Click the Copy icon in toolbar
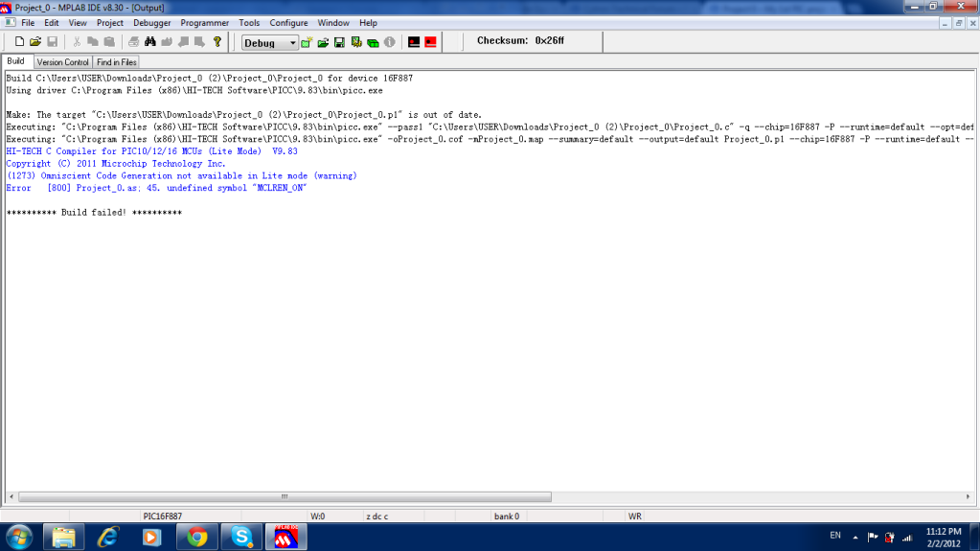980x551 pixels. click(x=93, y=42)
